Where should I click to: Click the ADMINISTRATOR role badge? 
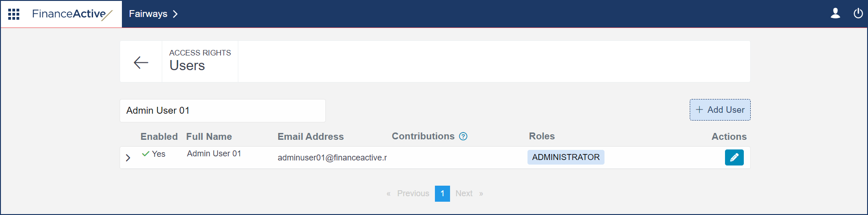tap(566, 157)
